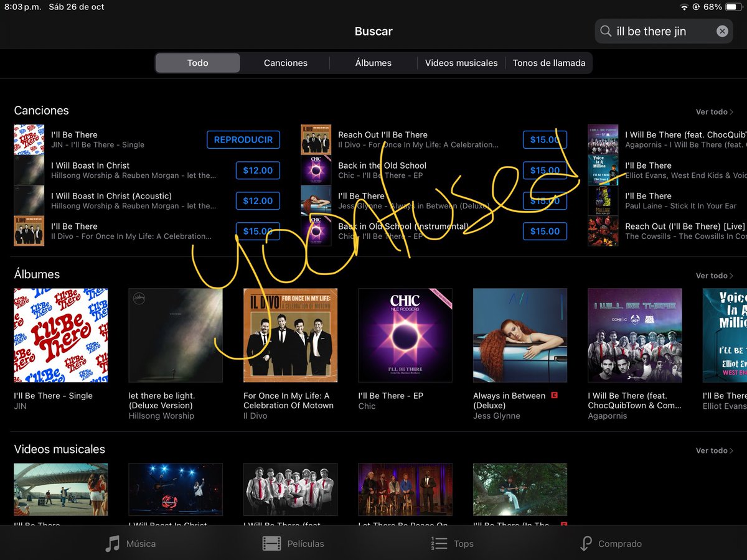Buy I Will Boast In Christ (Acoustic) for $12.00

[258, 201]
